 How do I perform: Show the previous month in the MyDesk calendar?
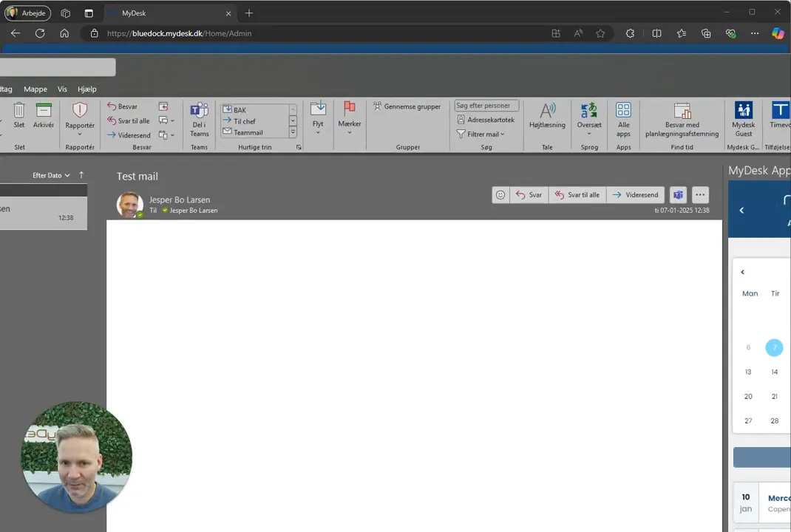click(742, 273)
